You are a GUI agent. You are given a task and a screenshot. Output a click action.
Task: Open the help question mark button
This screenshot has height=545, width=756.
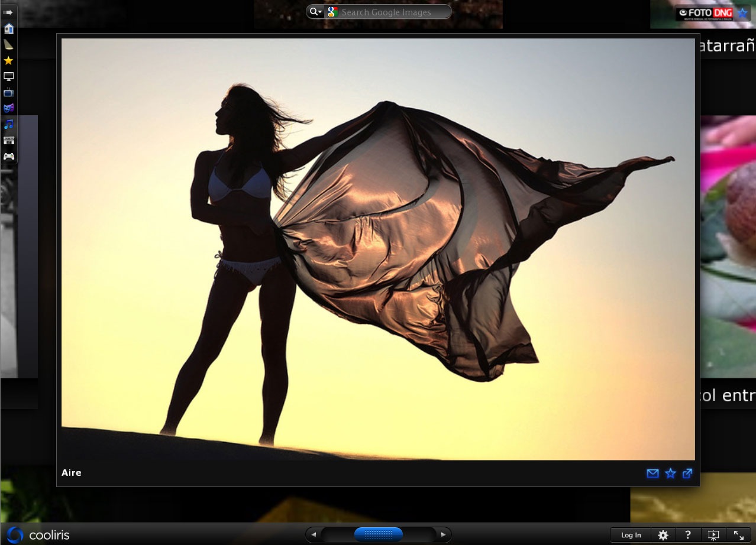[688, 535]
